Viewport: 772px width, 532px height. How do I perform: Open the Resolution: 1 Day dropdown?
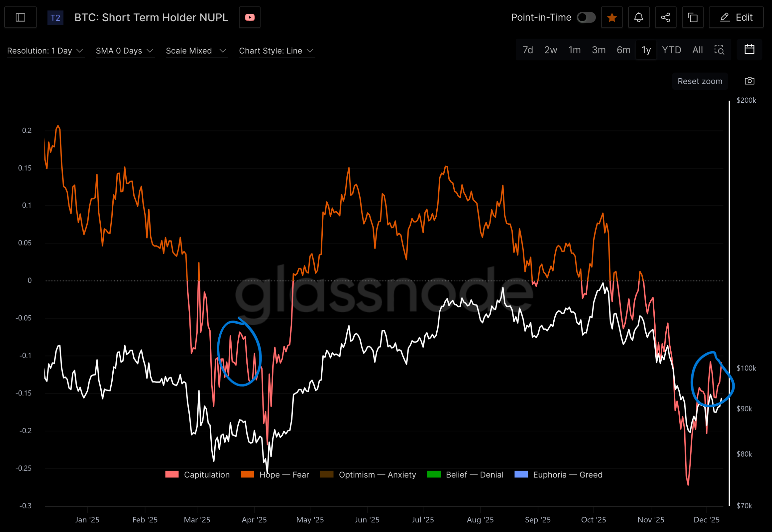pos(45,51)
